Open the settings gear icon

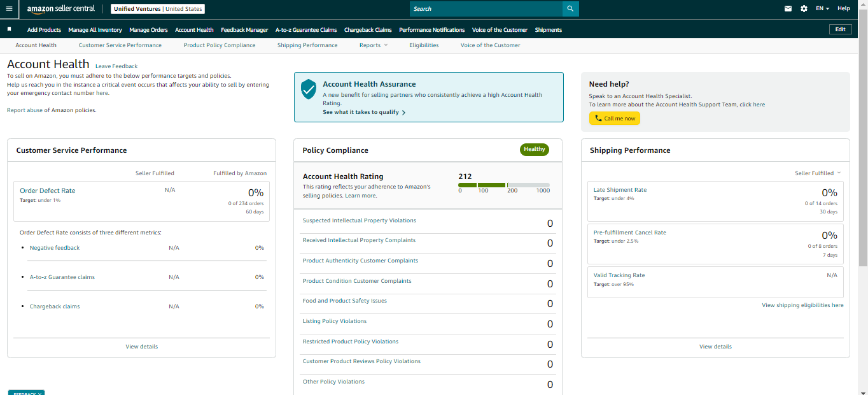tap(804, 9)
